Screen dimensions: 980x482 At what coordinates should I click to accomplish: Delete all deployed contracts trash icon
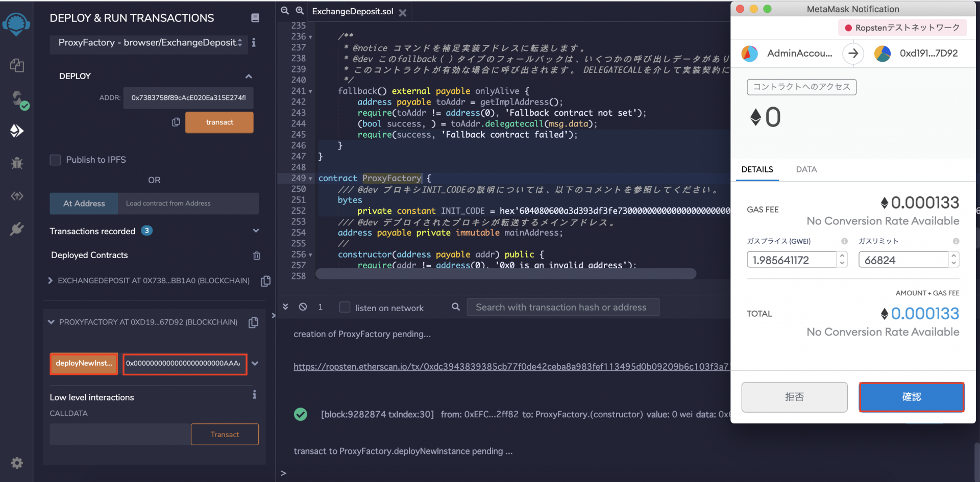(x=257, y=256)
